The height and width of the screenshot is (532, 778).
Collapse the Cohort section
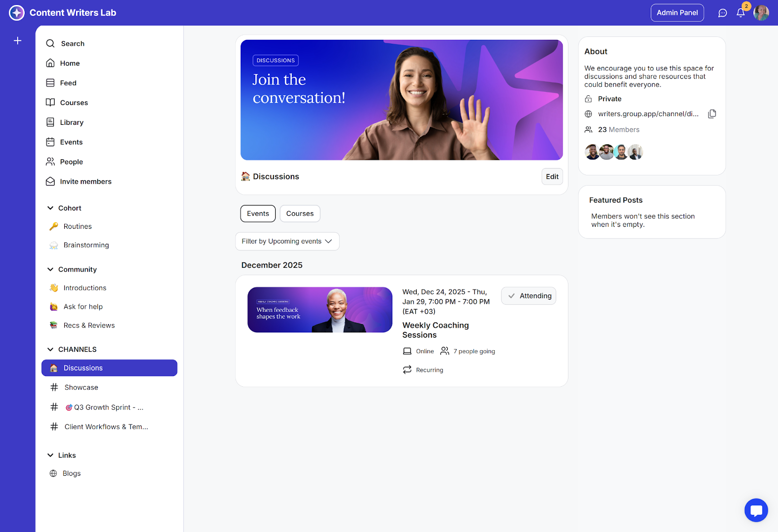[x=50, y=208]
